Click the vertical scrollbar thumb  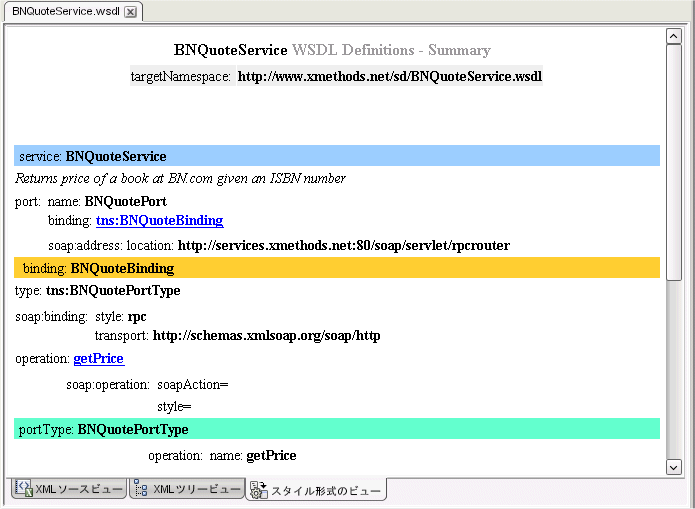coord(674,162)
